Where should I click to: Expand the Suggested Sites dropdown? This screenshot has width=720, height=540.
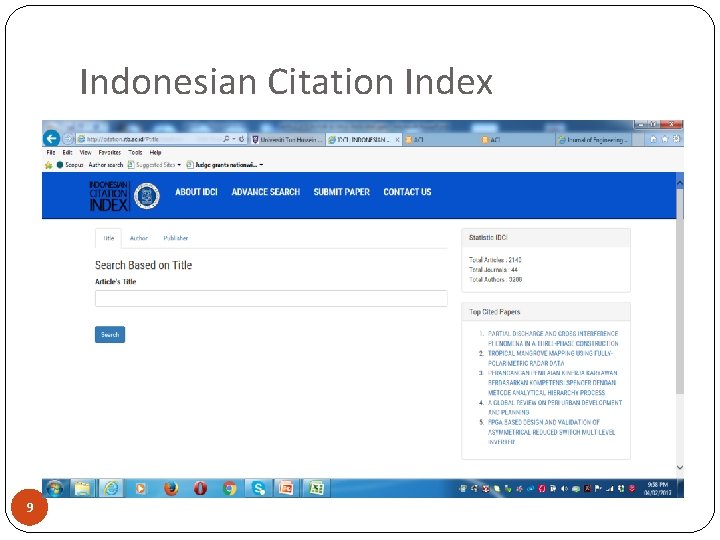pos(179,165)
